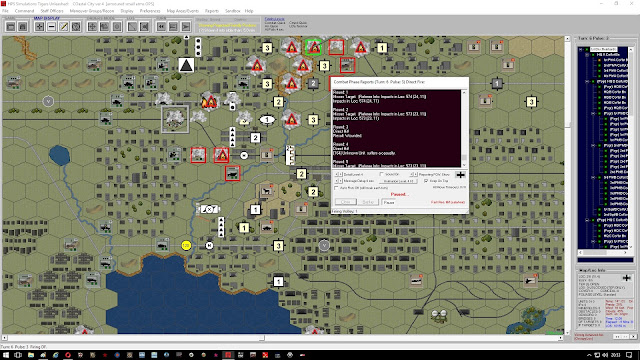The image size is (640, 360).
Task: Click the horizontal map scrollbar thumb
Action: 262,338
